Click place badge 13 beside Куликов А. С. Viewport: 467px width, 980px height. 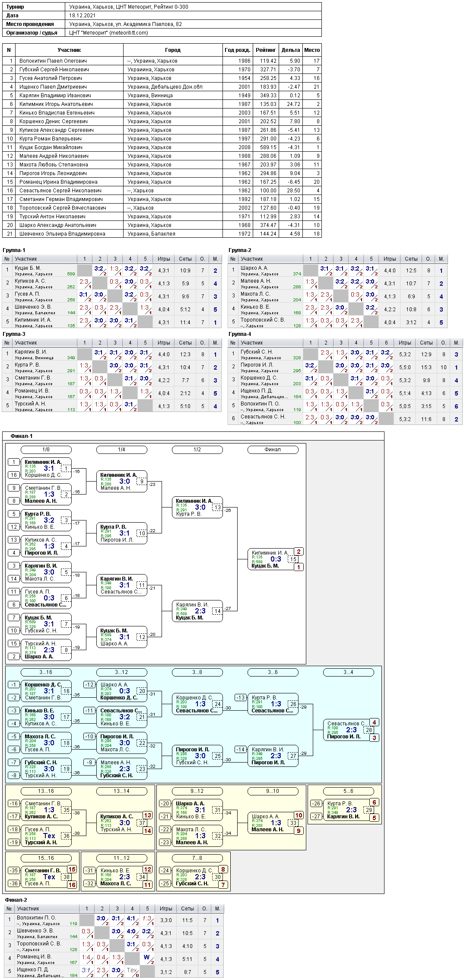pos(147,815)
